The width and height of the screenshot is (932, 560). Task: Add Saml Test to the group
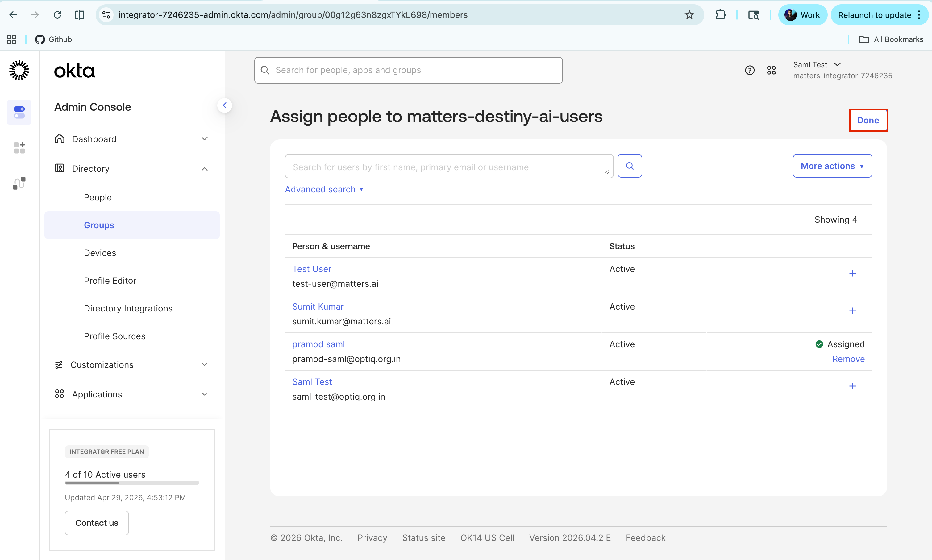852,386
